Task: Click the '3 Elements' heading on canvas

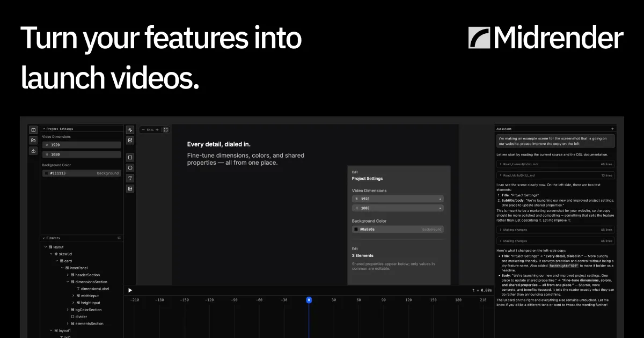Action: pyautogui.click(x=363, y=255)
